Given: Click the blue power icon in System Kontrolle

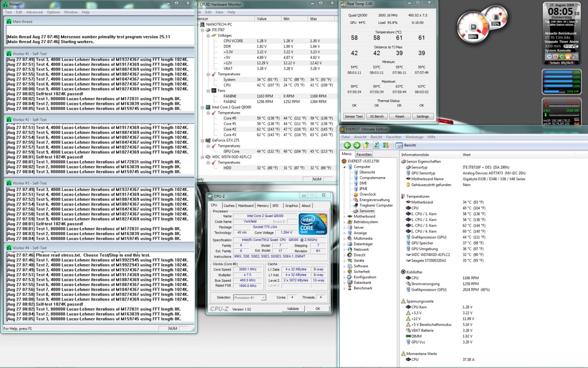Looking at the screenshot, I should pyautogui.click(x=550, y=57).
